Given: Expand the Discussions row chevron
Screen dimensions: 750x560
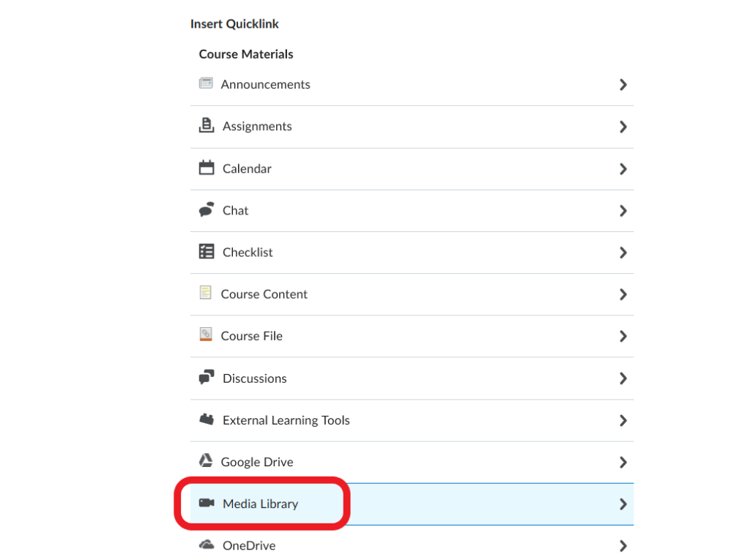Looking at the screenshot, I should pyautogui.click(x=623, y=378).
